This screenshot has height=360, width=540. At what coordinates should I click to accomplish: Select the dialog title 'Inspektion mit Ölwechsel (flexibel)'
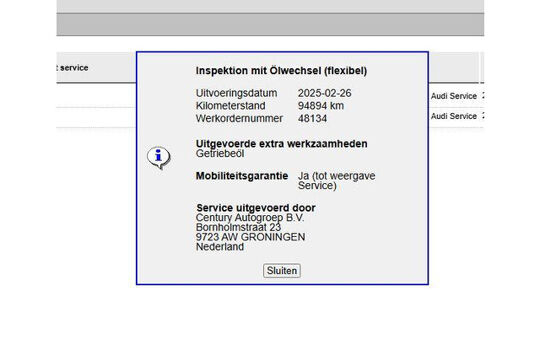281,71
